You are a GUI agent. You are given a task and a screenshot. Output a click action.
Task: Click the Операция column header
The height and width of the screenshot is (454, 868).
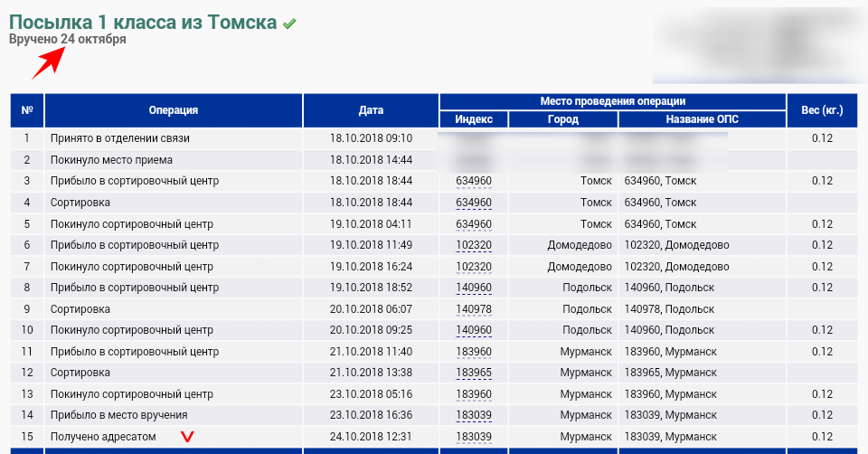coord(174,110)
